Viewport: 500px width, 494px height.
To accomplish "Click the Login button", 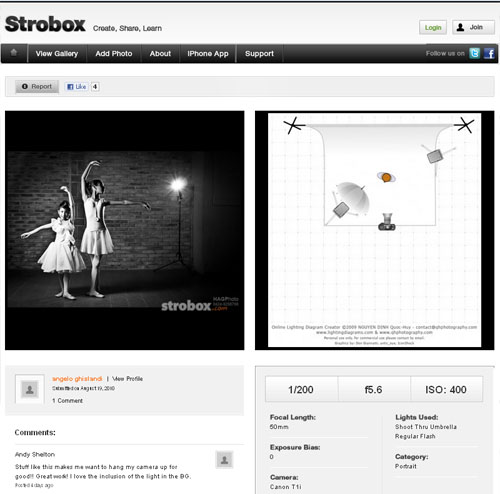I will pyautogui.click(x=433, y=27).
